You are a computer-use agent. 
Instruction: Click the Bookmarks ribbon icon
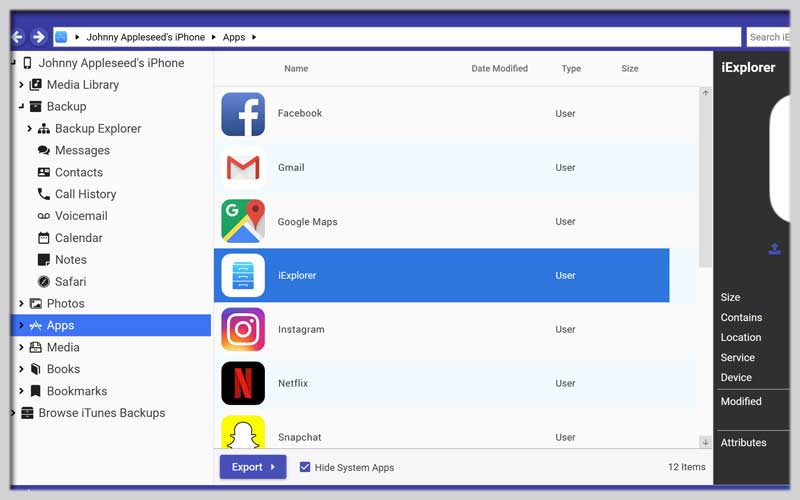point(35,391)
